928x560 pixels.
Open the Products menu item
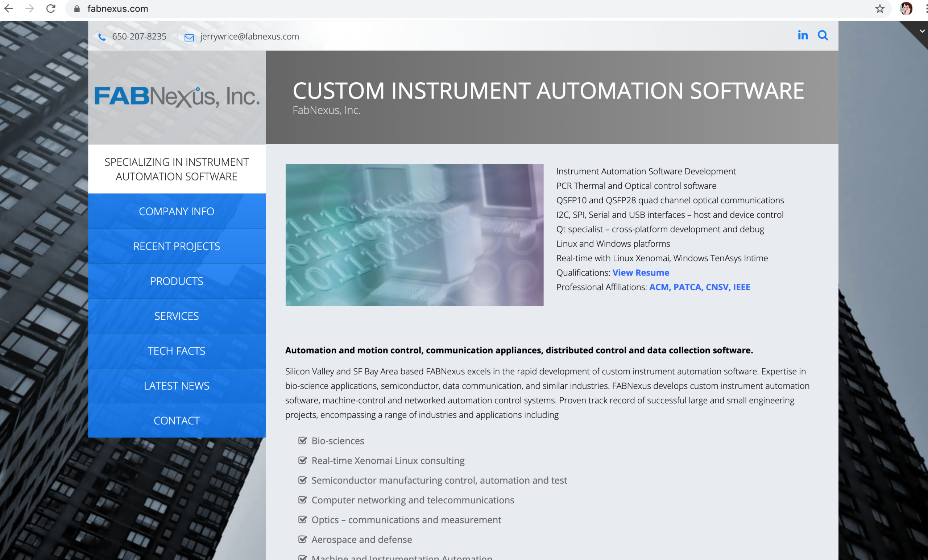tap(177, 281)
